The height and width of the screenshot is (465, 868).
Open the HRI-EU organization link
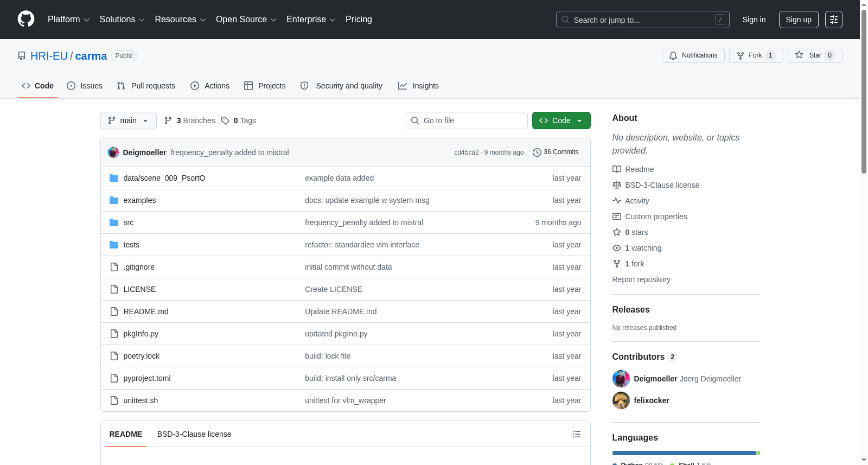point(49,56)
